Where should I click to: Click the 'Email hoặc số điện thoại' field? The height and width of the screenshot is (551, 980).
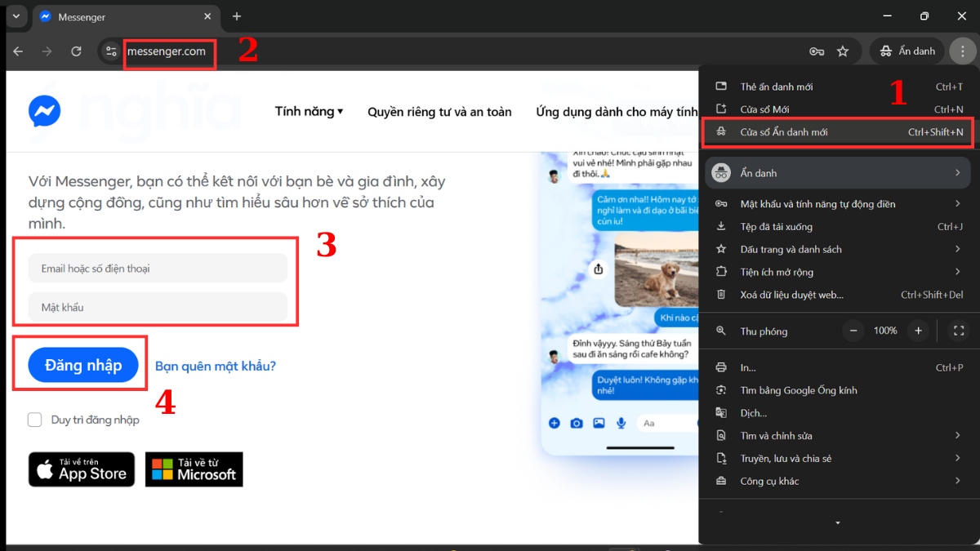[158, 269]
